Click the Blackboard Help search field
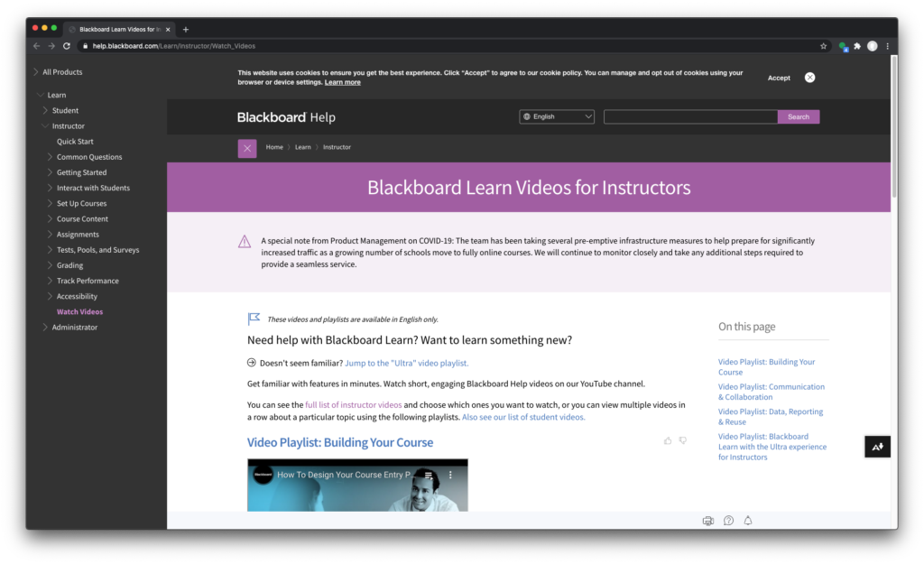924x564 pixels. 690,116
